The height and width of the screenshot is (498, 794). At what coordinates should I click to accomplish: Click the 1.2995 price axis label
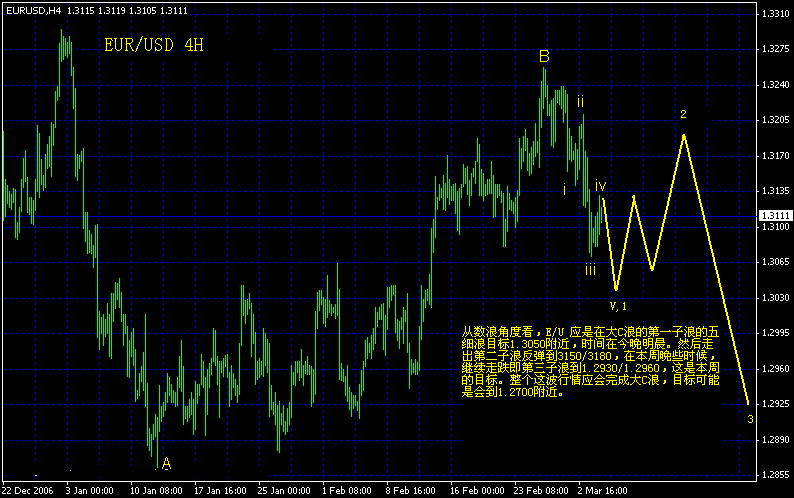775,333
